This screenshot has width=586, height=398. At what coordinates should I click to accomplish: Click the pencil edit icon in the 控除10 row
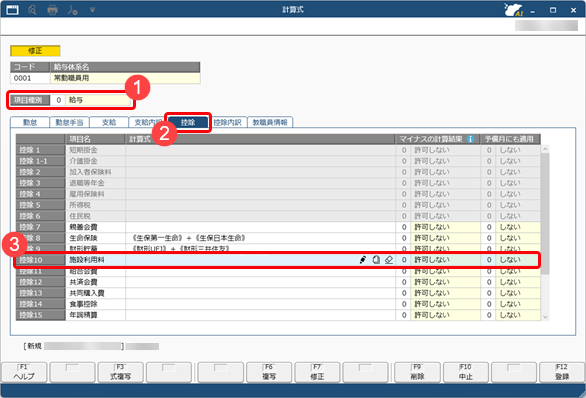363,260
